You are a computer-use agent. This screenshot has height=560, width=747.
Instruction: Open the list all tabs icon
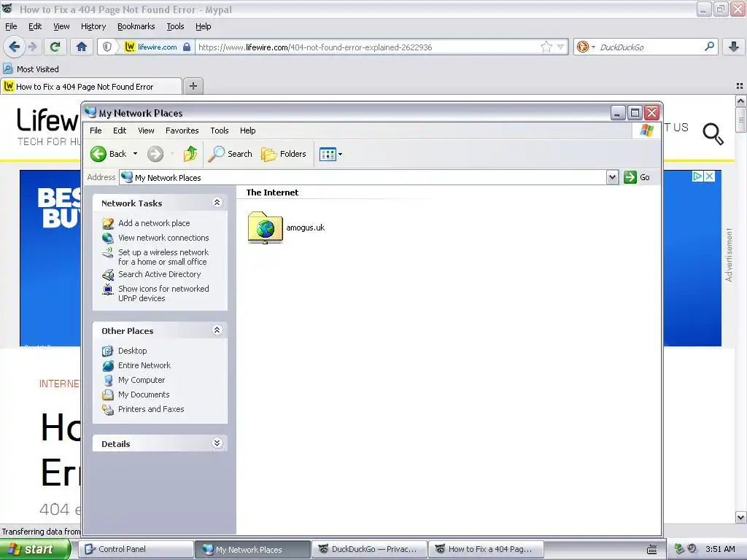[x=740, y=86]
